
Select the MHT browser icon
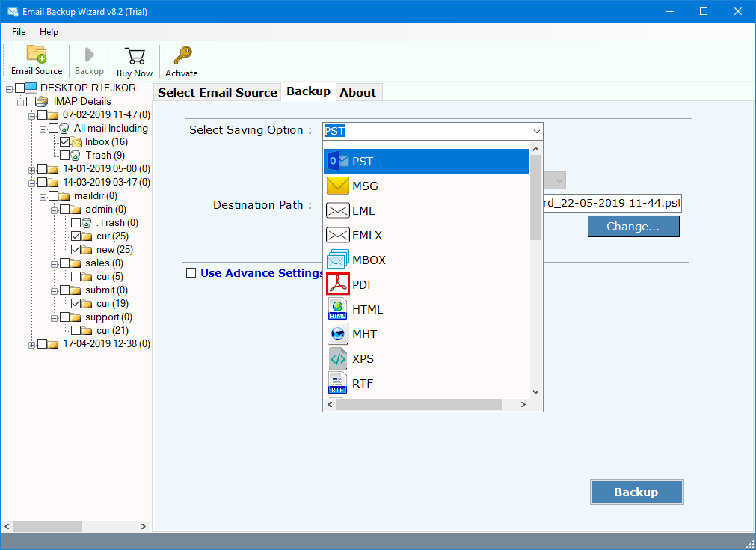point(337,334)
